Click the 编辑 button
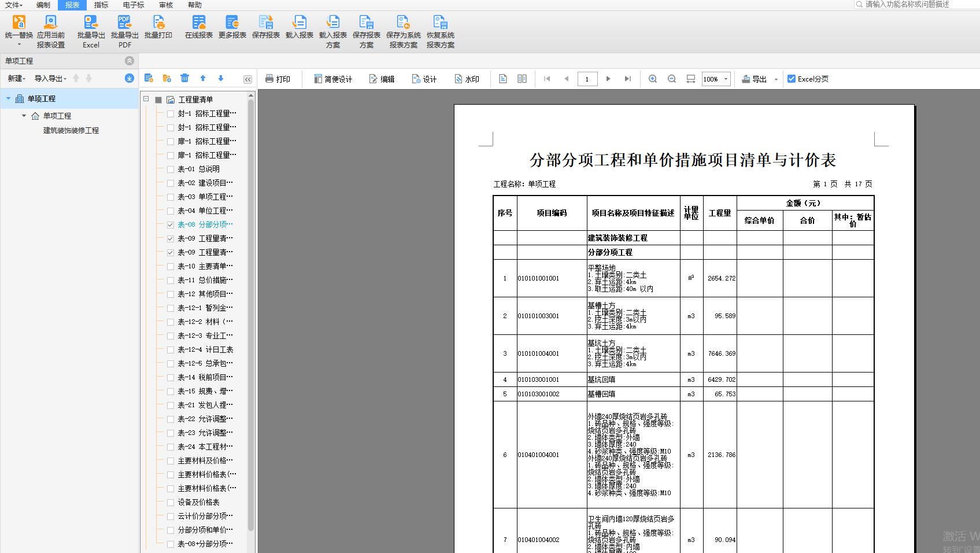This screenshot has width=980, height=553. [382, 79]
